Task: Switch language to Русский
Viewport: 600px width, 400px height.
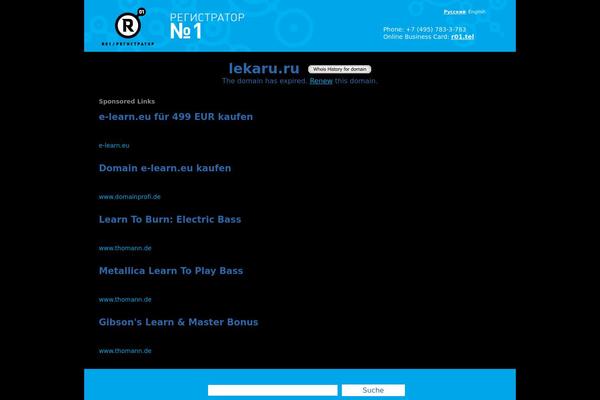Action: tap(455, 12)
